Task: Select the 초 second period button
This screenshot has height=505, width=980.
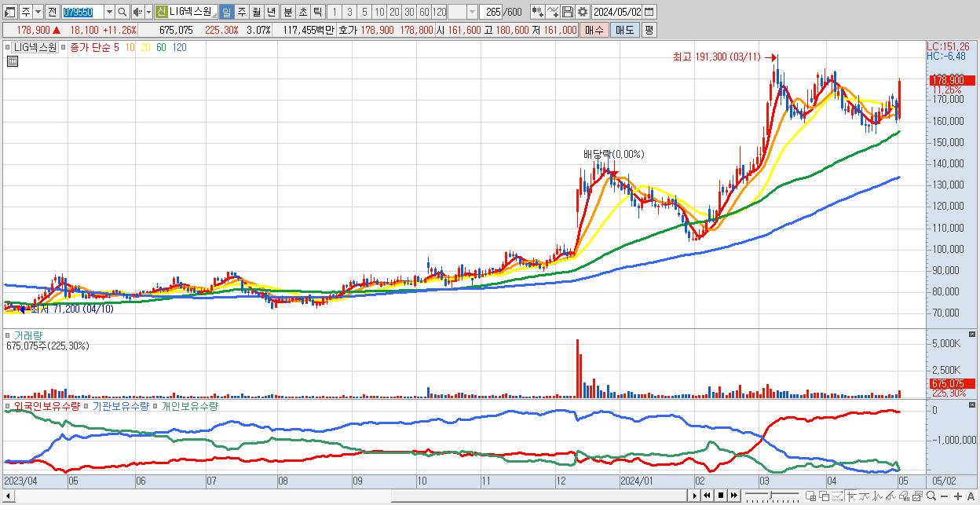Action: point(302,12)
